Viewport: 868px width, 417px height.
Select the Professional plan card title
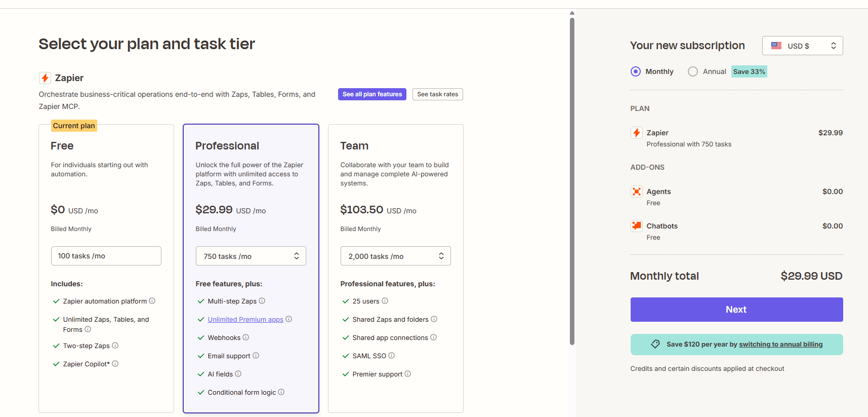pos(227,146)
